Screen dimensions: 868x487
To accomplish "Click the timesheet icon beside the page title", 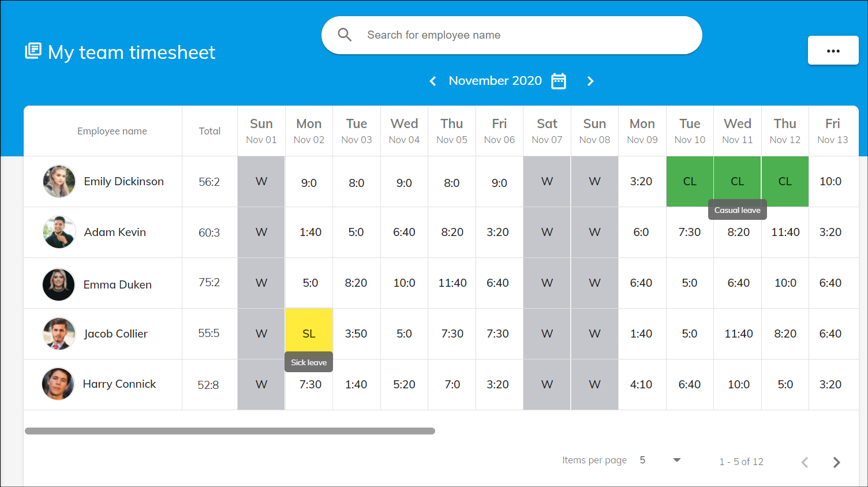I will click(33, 50).
